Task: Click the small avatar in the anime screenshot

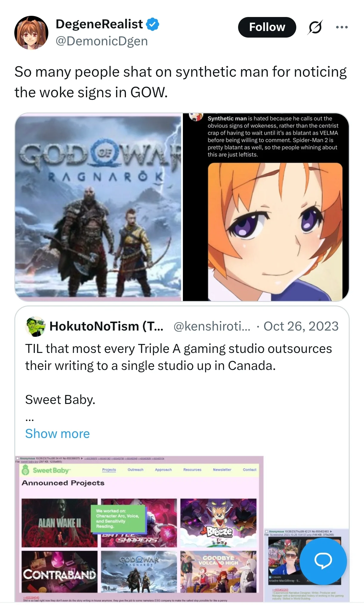Action: (196, 117)
